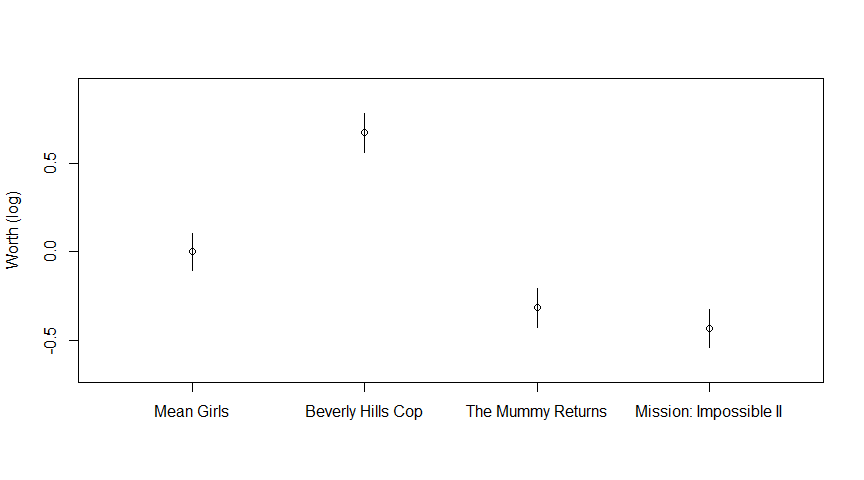Image resolution: width=864 pixels, height=480 pixels.
Task: Click the 0.5 y-axis tick label
Action: (50, 163)
